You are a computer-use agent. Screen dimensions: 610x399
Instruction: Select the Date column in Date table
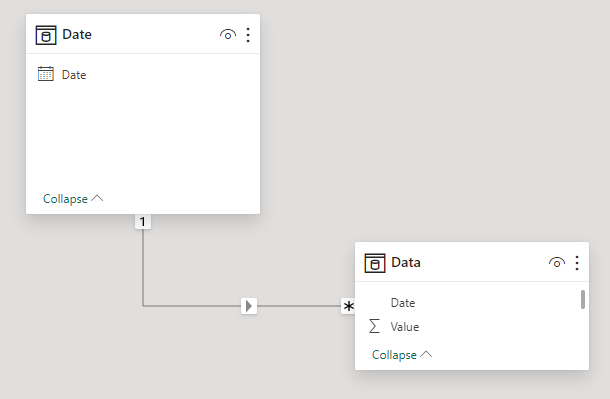point(74,75)
